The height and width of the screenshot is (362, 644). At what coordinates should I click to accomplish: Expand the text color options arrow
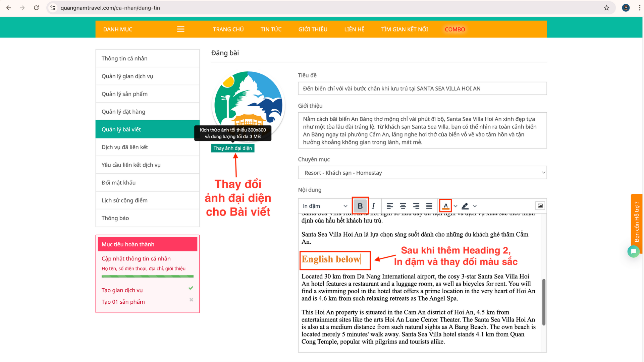pos(455,206)
